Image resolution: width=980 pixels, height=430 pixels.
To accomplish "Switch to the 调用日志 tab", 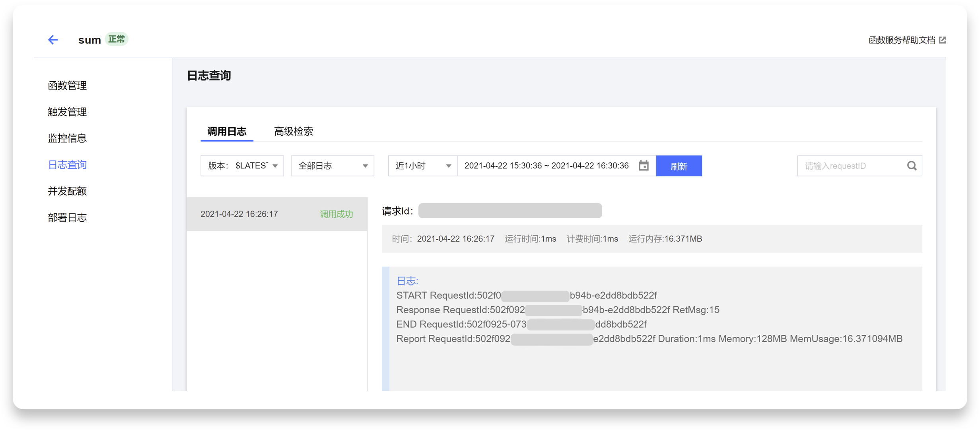I will 227,131.
